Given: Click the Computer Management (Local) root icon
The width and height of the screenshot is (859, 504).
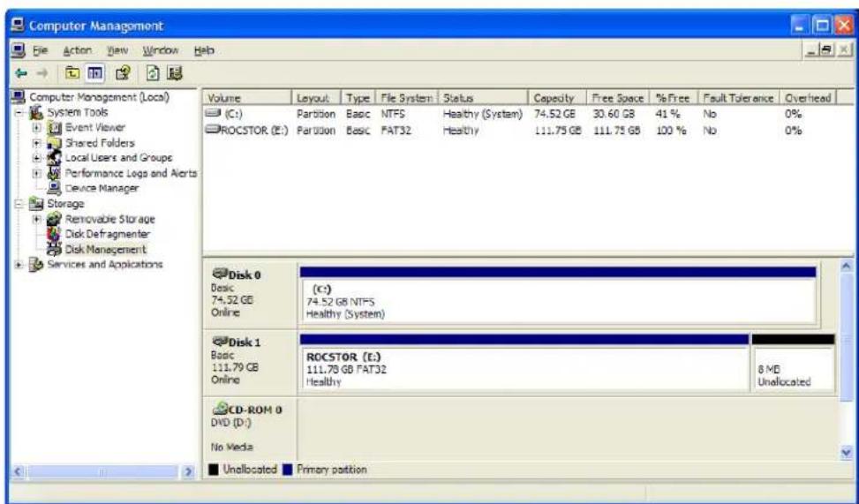Looking at the screenshot, I should [x=19, y=97].
